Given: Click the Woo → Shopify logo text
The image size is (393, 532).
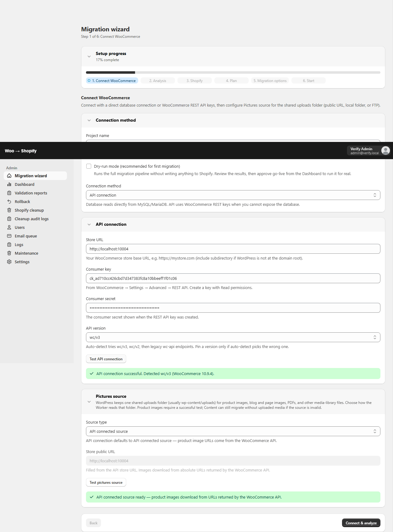Looking at the screenshot, I should [x=21, y=151].
